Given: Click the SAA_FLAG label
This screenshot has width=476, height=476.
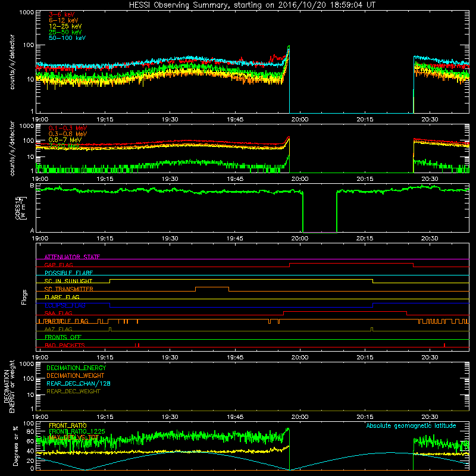Looking at the screenshot, I should pos(58,314).
